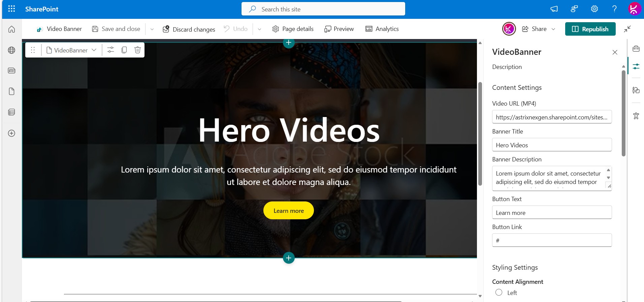This screenshot has height=302, width=644.
Task: Add a section above the banner
Action: (x=289, y=43)
